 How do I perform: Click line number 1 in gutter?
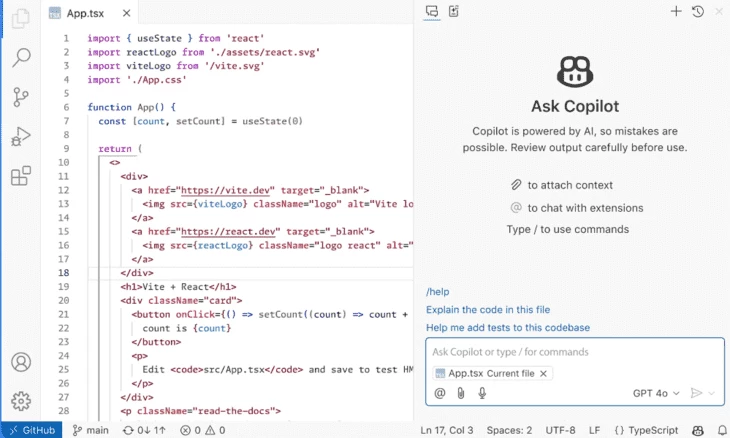66,38
